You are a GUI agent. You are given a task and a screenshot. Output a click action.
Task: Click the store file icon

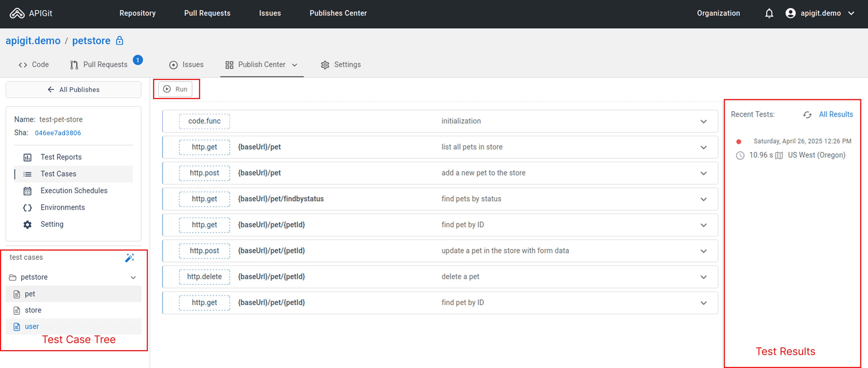click(x=17, y=310)
